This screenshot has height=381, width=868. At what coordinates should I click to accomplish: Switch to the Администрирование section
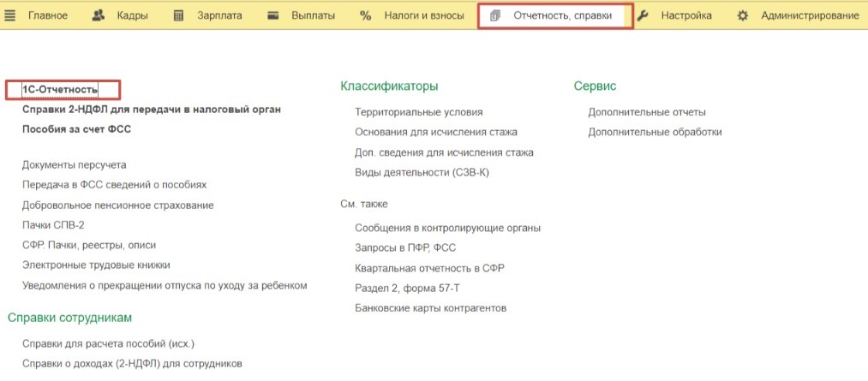(810, 15)
